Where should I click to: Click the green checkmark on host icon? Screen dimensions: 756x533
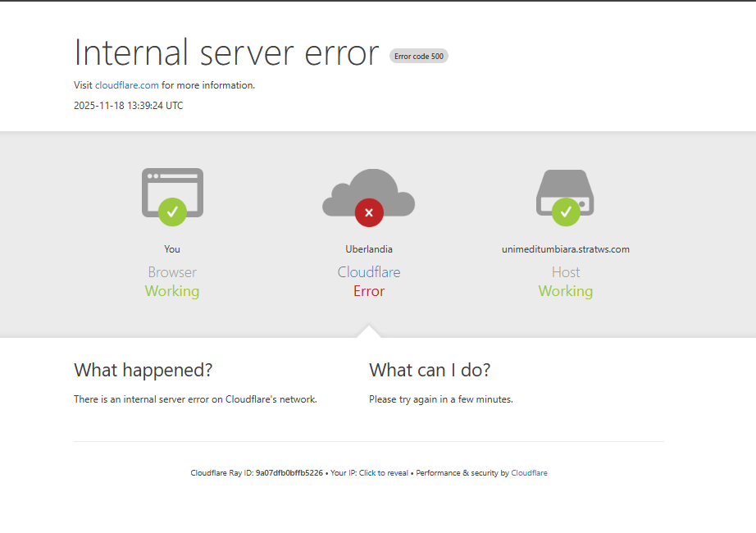pyautogui.click(x=566, y=212)
